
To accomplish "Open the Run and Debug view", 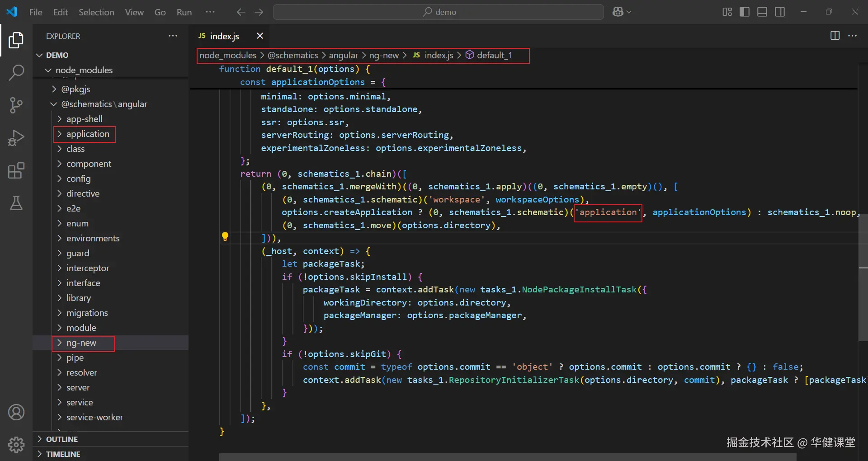I will [x=16, y=138].
